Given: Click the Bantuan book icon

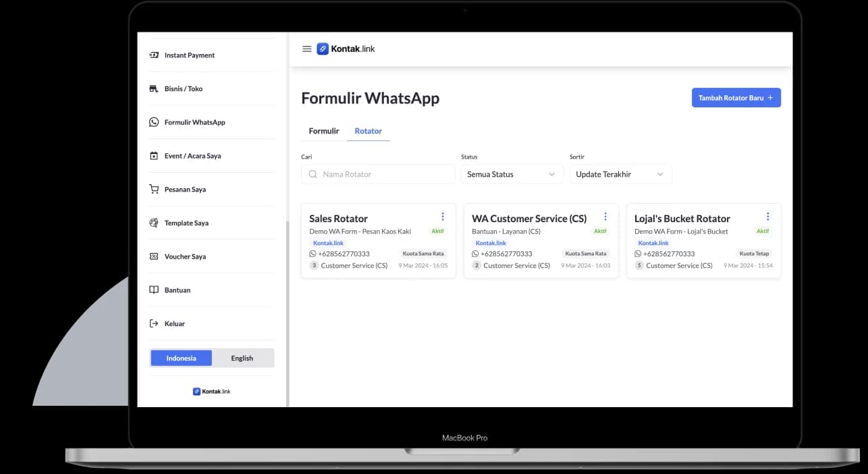Looking at the screenshot, I should pos(154,290).
